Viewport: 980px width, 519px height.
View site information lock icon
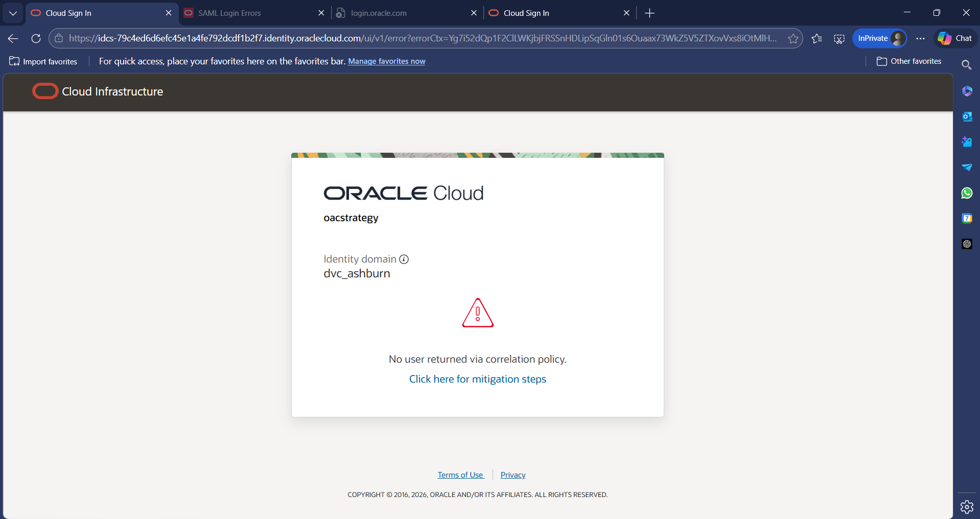[x=59, y=38]
